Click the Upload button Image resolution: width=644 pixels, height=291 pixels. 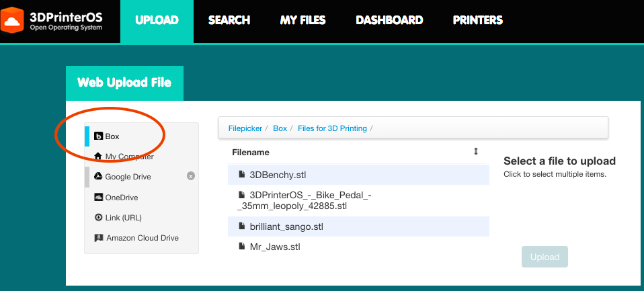click(545, 257)
